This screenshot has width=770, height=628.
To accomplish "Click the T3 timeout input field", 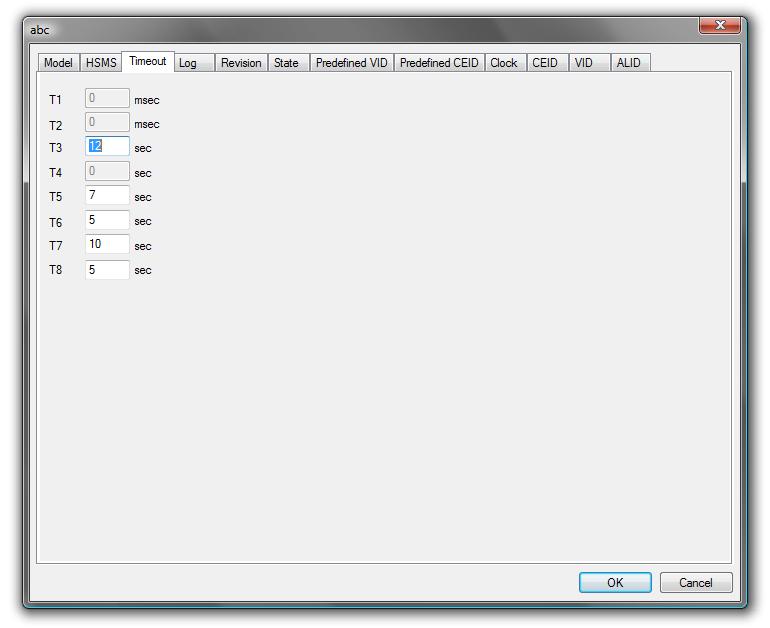I will coord(107,147).
